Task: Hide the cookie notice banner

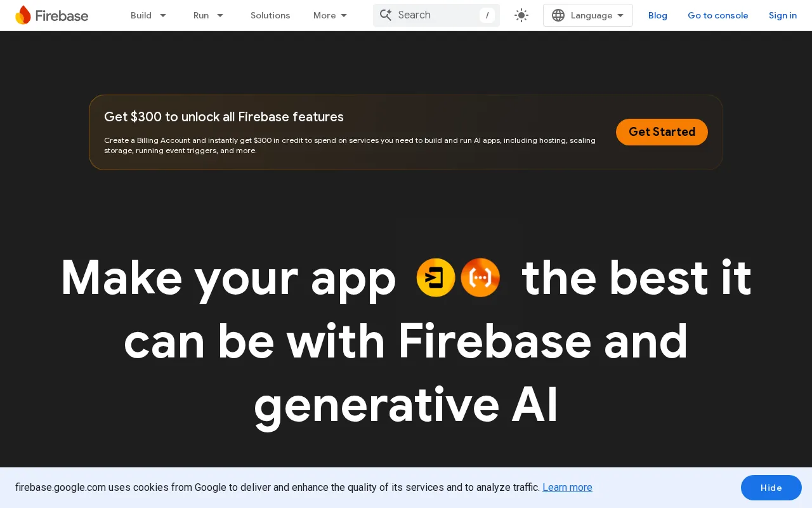Action: coord(771,488)
